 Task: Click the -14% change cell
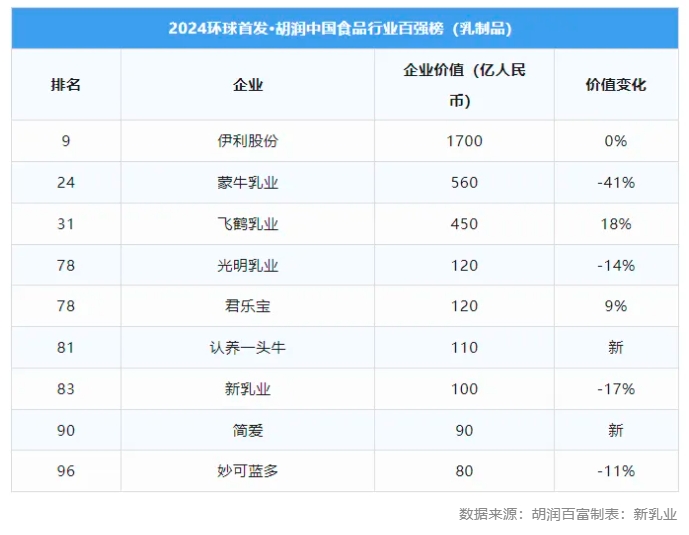click(x=616, y=265)
